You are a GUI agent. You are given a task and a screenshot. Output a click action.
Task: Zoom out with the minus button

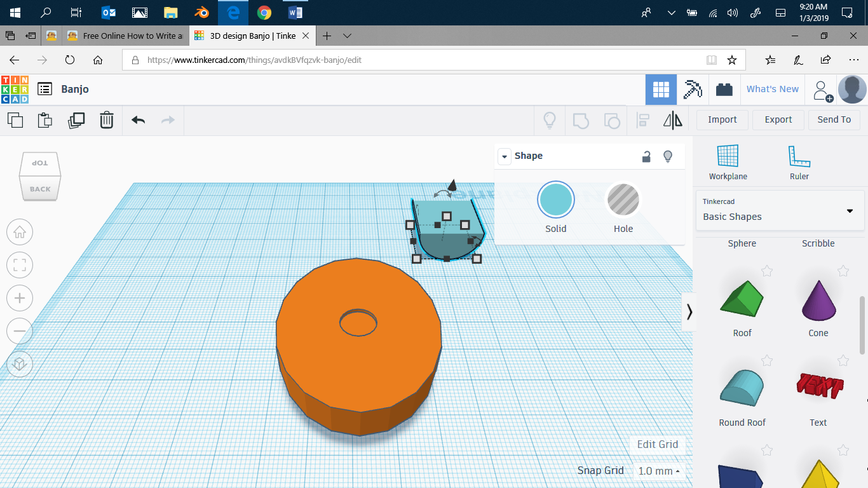point(20,331)
